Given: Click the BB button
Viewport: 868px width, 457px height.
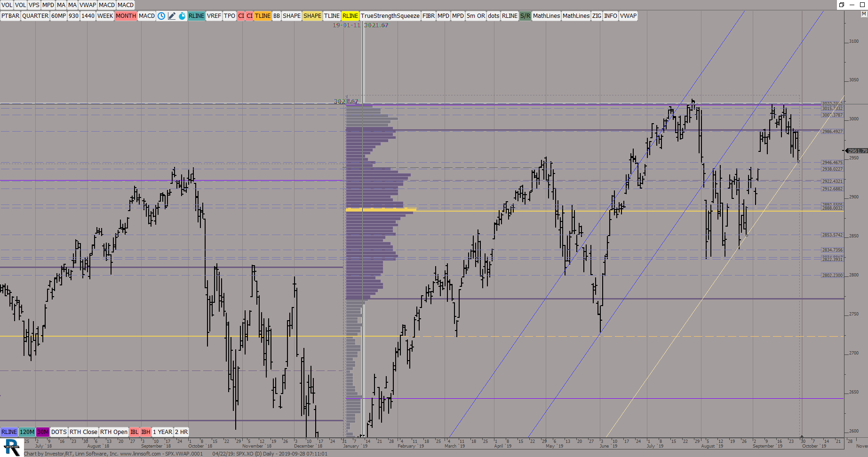Looking at the screenshot, I should [277, 16].
